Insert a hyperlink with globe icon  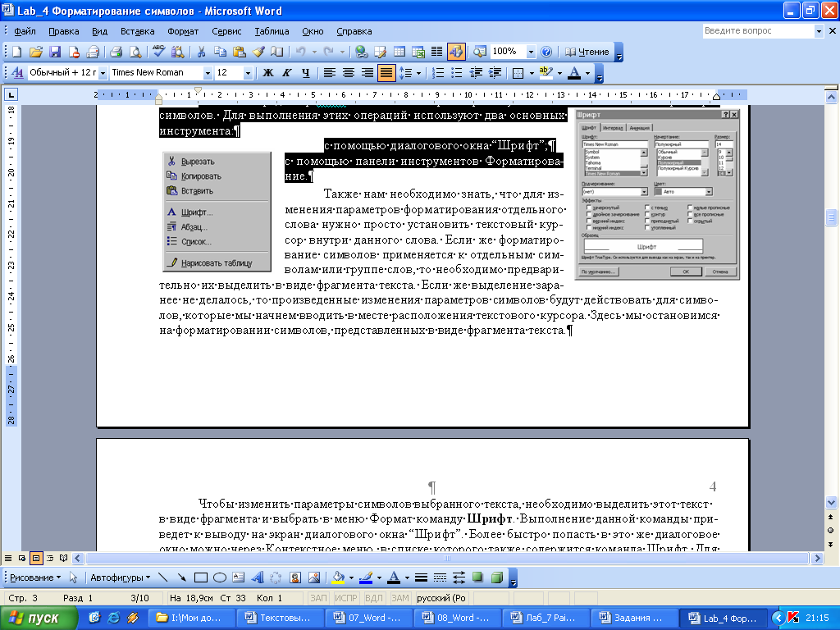point(361,52)
